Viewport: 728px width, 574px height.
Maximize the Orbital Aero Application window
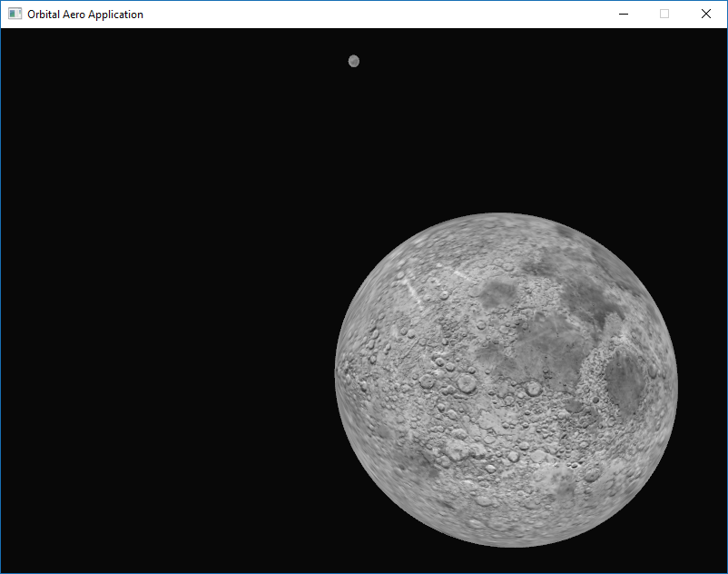(x=664, y=14)
